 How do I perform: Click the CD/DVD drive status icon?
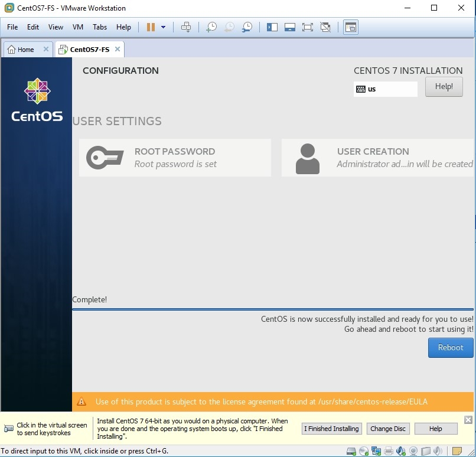coord(364,451)
